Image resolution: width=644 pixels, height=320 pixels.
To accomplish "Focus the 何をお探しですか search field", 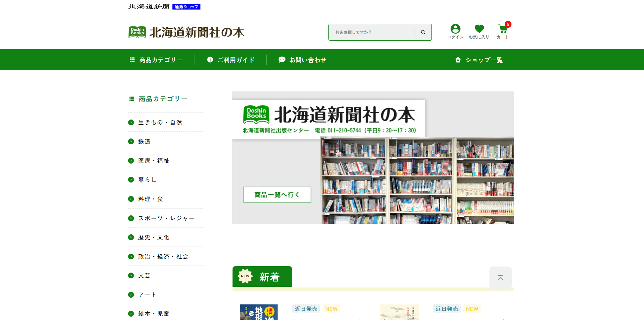I will [x=372, y=32].
